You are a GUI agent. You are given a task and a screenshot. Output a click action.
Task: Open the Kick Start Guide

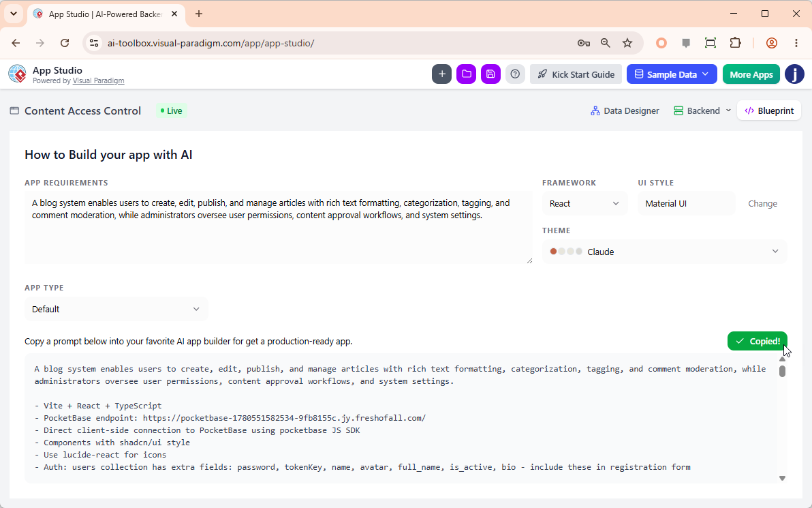pos(576,74)
